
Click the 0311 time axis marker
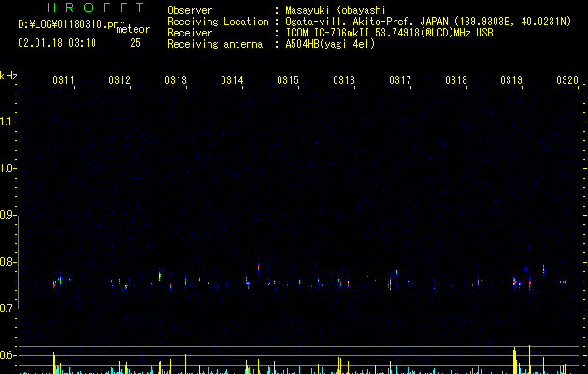coord(64,79)
